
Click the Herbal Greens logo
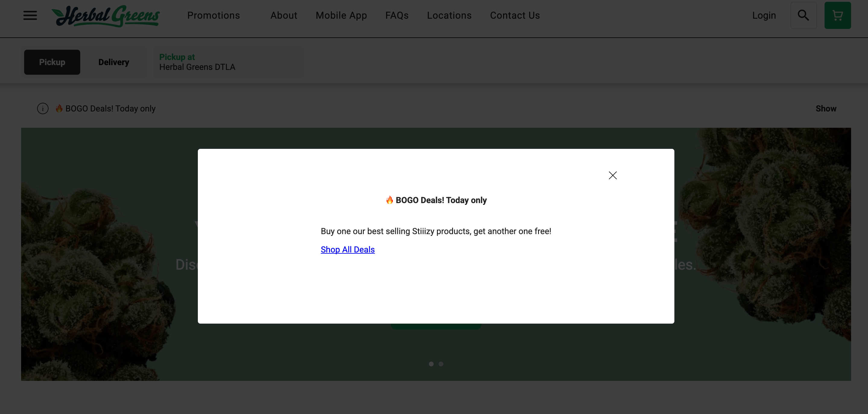[106, 16]
